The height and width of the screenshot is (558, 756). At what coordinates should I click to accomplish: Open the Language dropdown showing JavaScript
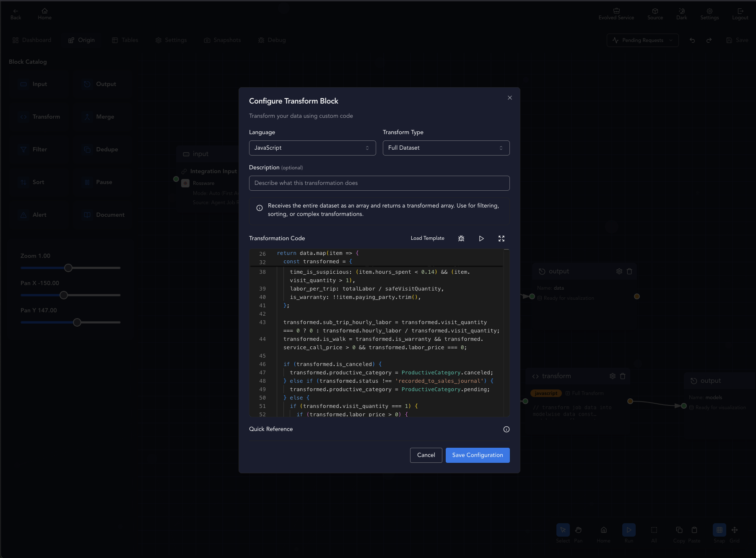click(x=312, y=148)
